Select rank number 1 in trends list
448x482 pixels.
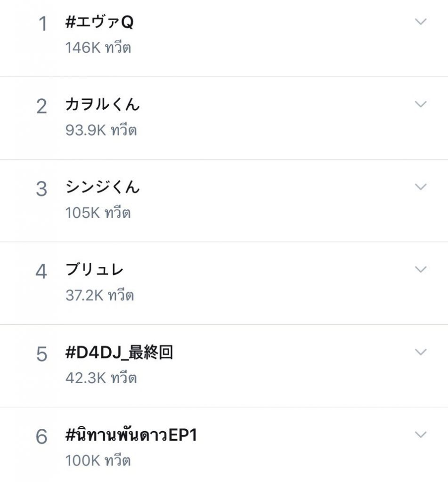[43, 24]
